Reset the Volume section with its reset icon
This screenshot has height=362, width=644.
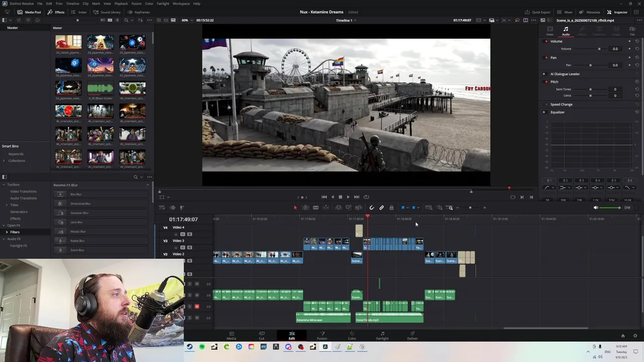click(x=637, y=41)
